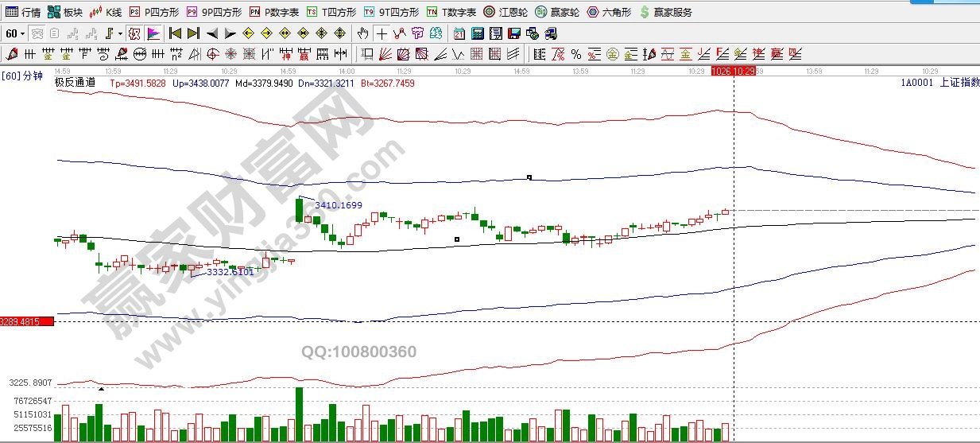
Task: Select the eraser tool at start of drawing toolbar
Action: (11, 54)
